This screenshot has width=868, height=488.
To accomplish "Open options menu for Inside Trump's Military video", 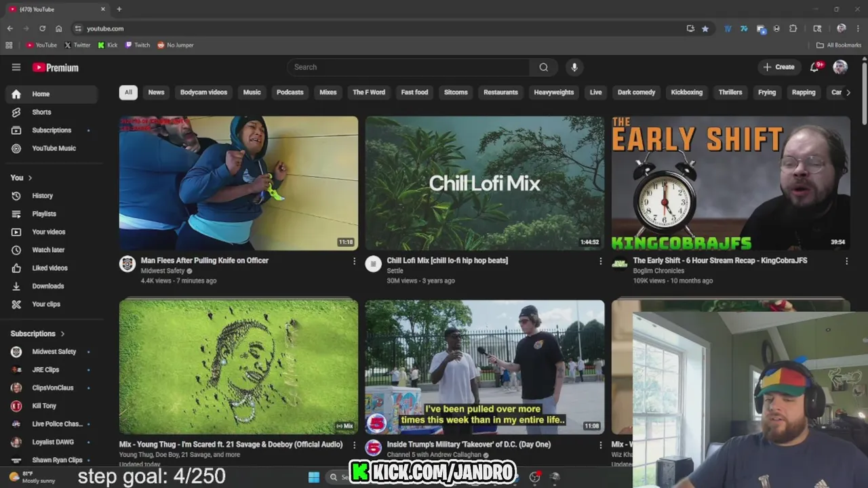I will click(x=600, y=445).
